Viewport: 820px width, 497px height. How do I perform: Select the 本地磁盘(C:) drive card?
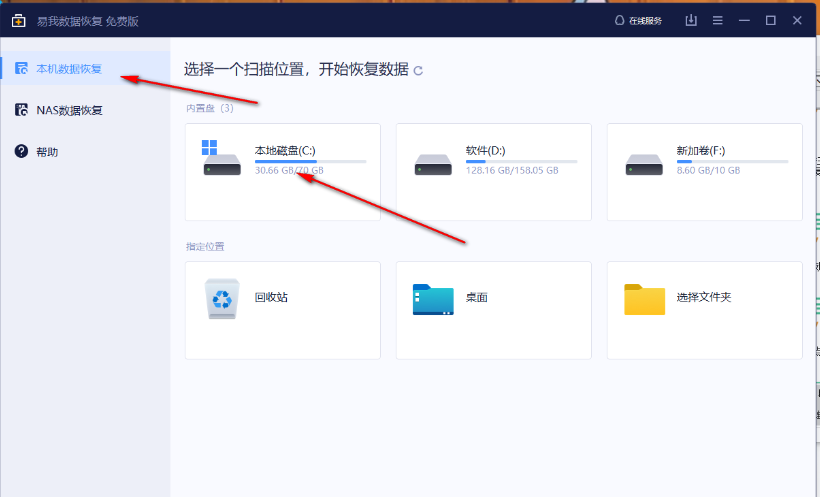(283, 172)
